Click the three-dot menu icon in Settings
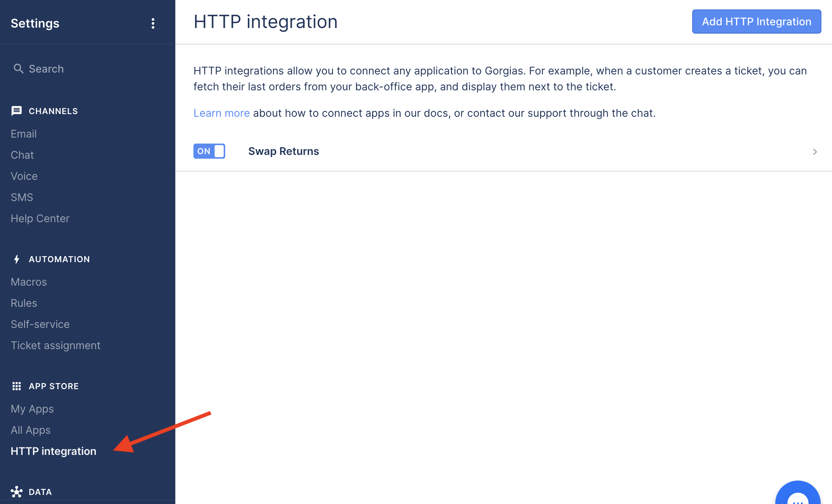Viewport: 832px width, 504px height. pyautogui.click(x=153, y=24)
